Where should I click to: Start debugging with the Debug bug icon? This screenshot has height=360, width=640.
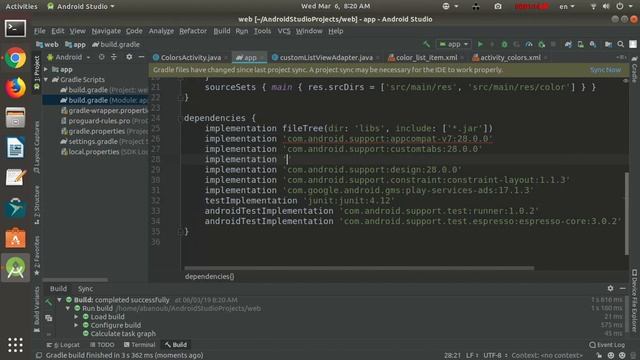tap(504, 44)
